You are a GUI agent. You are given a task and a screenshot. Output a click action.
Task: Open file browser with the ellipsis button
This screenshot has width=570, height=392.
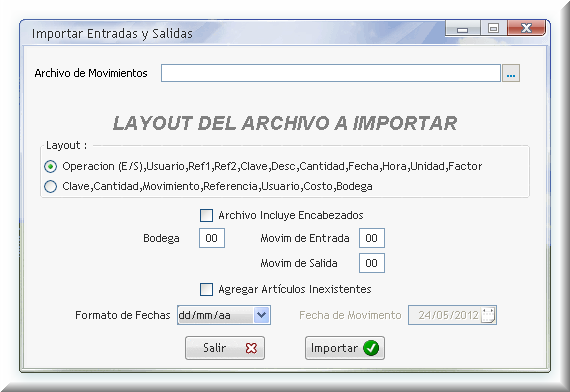click(x=511, y=73)
